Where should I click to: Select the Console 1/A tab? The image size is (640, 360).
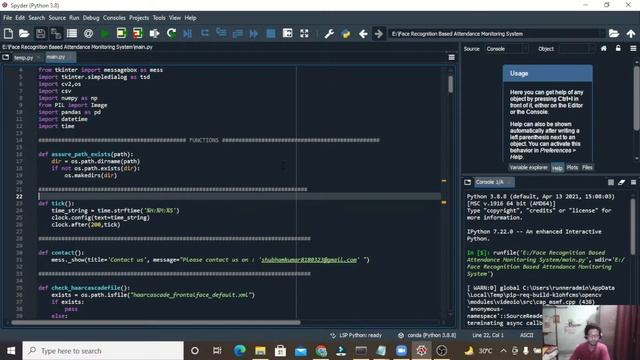click(x=493, y=182)
